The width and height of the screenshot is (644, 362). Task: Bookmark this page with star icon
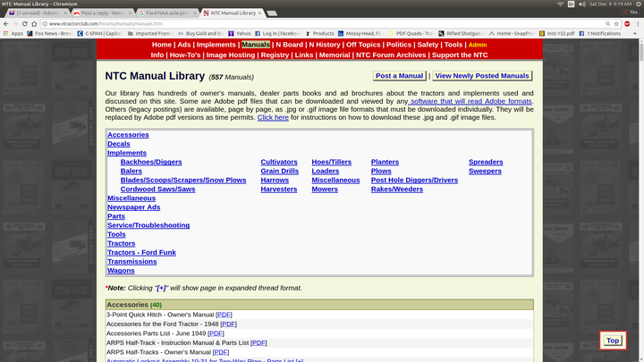coord(616,24)
